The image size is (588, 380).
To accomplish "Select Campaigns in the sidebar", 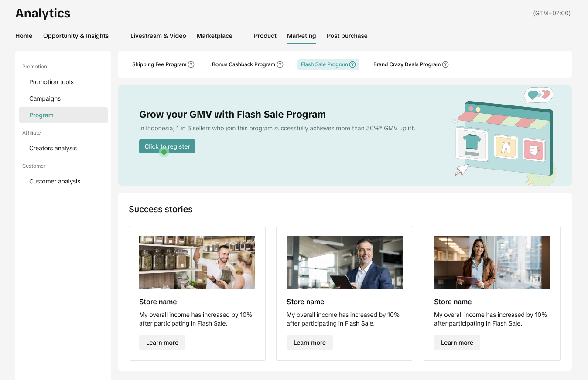I will coord(45,98).
